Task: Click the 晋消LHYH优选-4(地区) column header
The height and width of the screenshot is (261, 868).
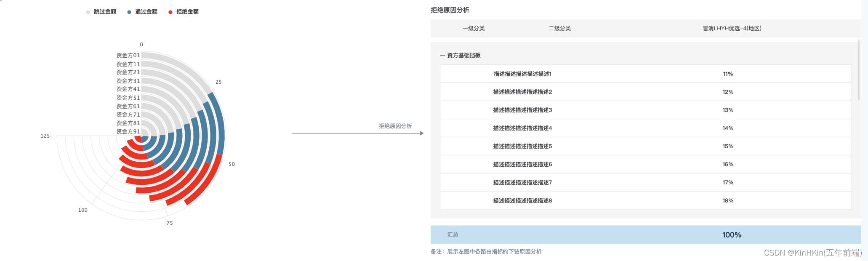Action: pyautogui.click(x=732, y=29)
